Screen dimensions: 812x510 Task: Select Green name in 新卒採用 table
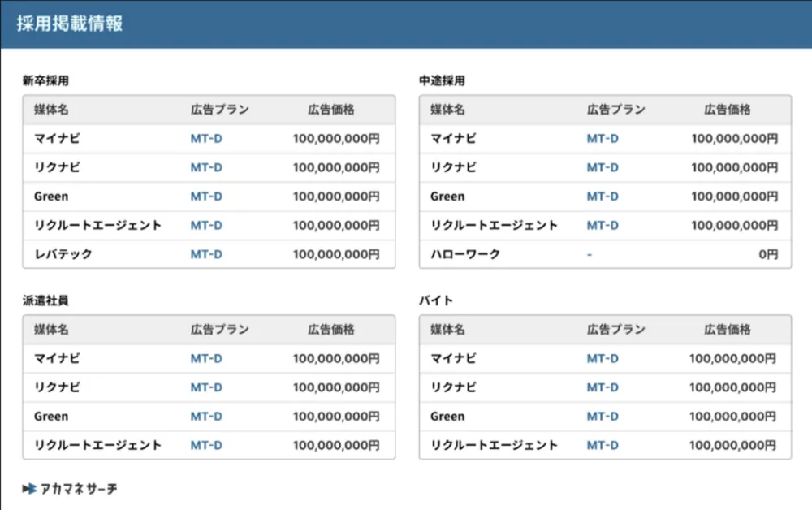tap(50, 197)
